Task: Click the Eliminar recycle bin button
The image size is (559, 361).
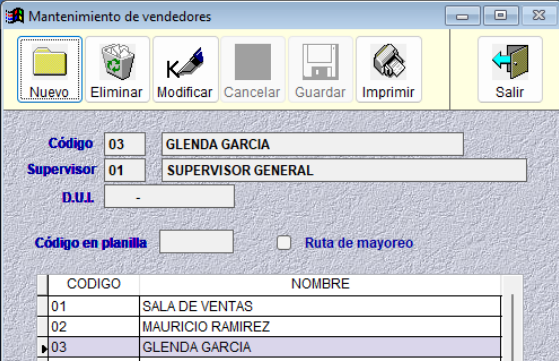Action: click(117, 69)
